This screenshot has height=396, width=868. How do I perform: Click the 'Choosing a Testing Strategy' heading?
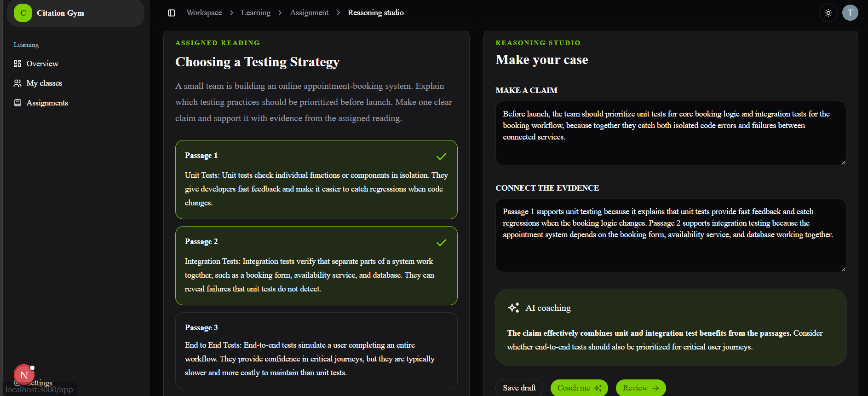(x=257, y=62)
